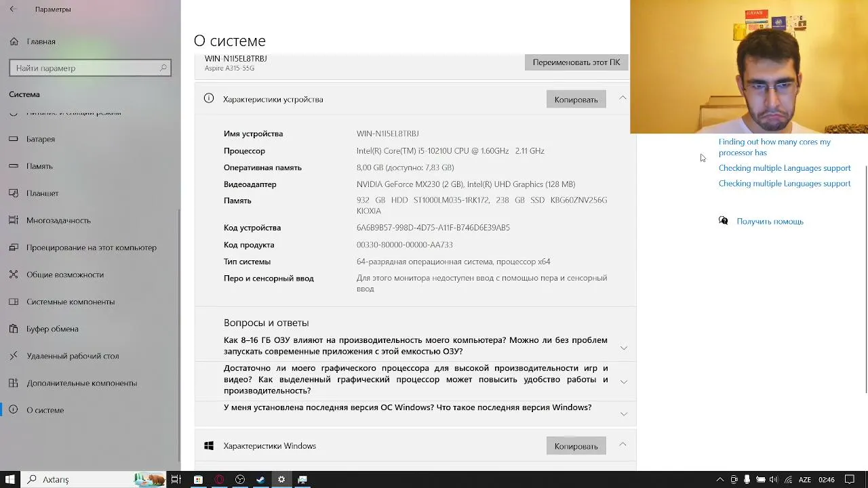
Task: Select the Общие возможности icon
Action: pos(14,274)
